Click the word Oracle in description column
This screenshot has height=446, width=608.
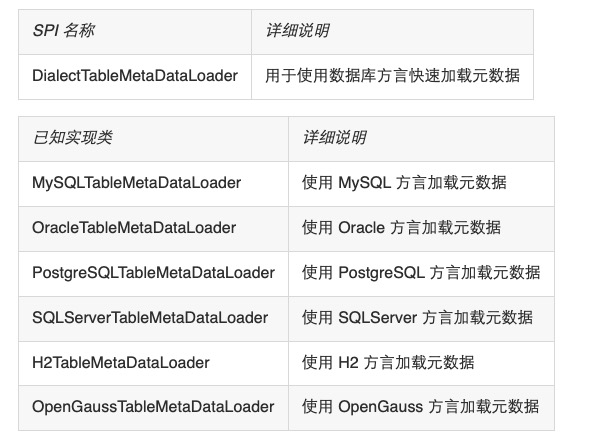pyautogui.click(x=361, y=228)
